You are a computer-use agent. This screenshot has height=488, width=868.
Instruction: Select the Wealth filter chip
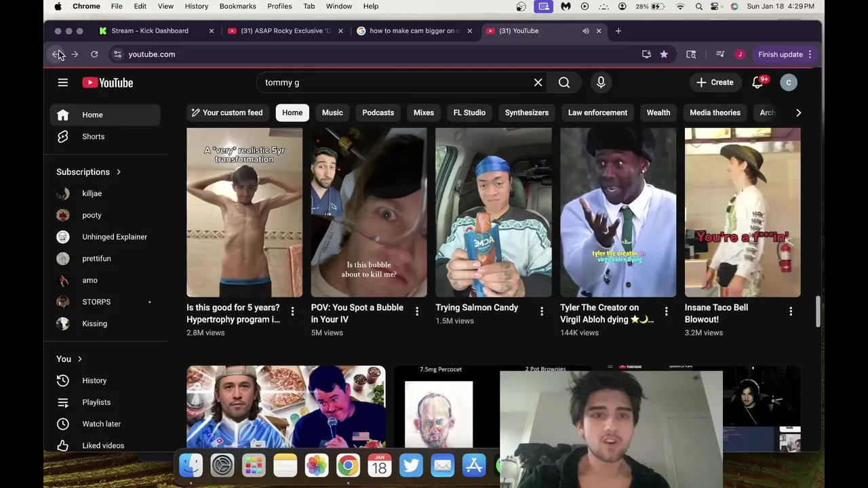658,113
